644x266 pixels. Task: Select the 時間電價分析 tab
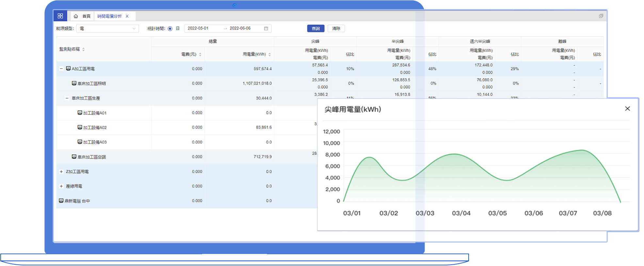click(109, 16)
